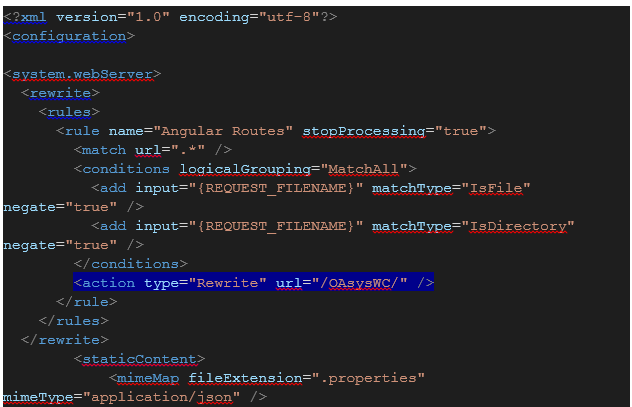Click the closing rule tag
The image size is (632, 407).
[87, 302]
